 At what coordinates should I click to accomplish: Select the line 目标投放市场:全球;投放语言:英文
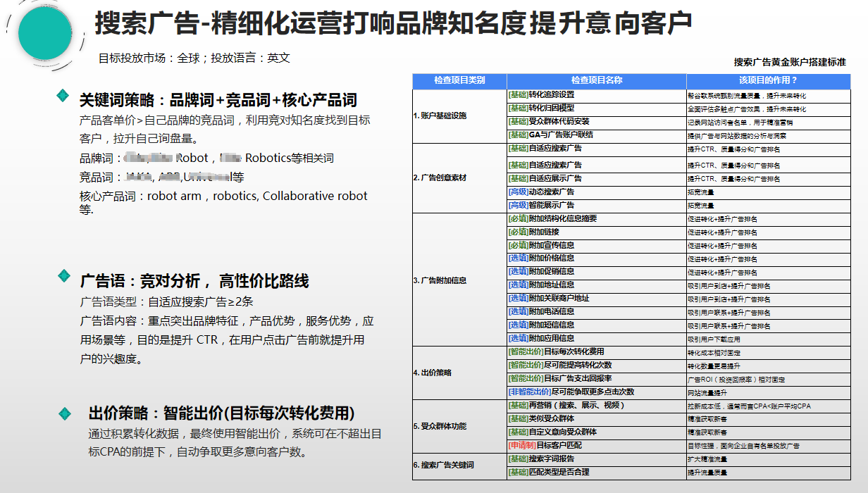pyautogui.click(x=194, y=58)
